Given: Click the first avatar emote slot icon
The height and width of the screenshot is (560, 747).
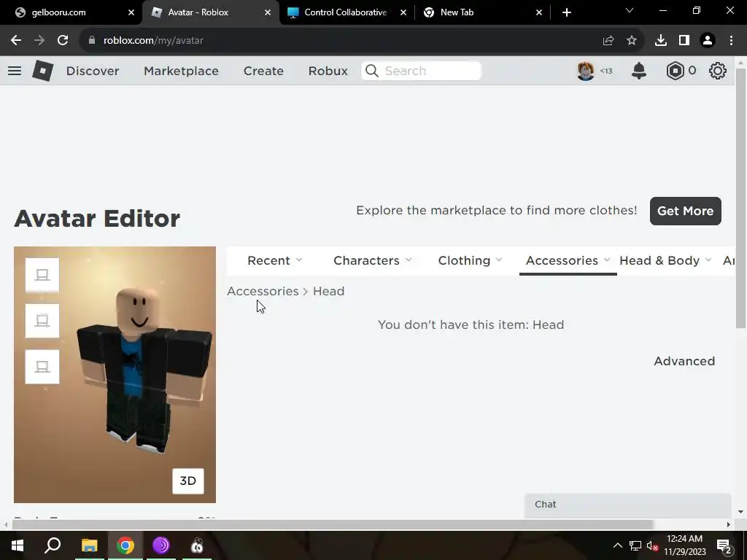Looking at the screenshot, I should tap(42, 275).
